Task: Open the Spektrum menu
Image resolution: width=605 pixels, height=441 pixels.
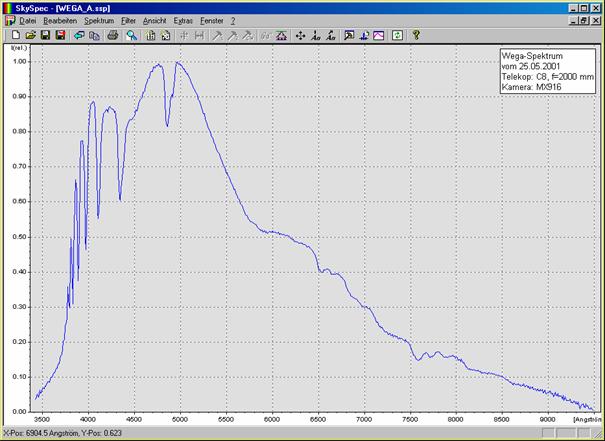Action: pos(99,20)
